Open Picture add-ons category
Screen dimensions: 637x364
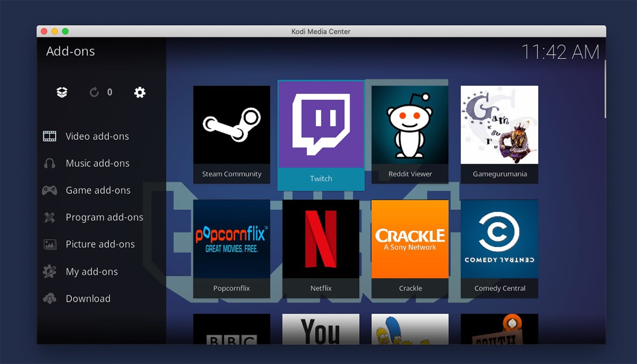click(x=100, y=244)
